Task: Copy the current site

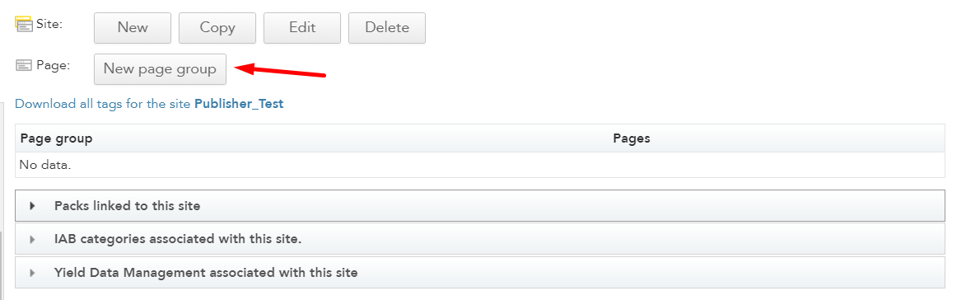Action: (217, 27)
